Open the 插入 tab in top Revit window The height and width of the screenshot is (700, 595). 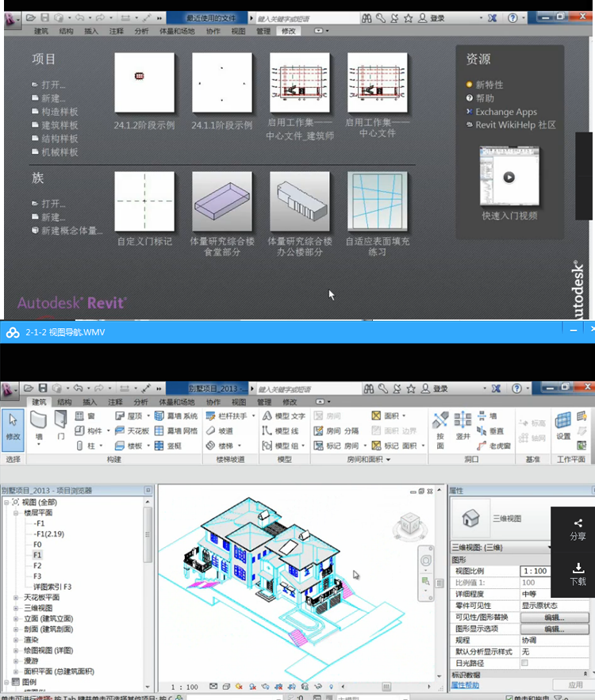tap(91, 31)
